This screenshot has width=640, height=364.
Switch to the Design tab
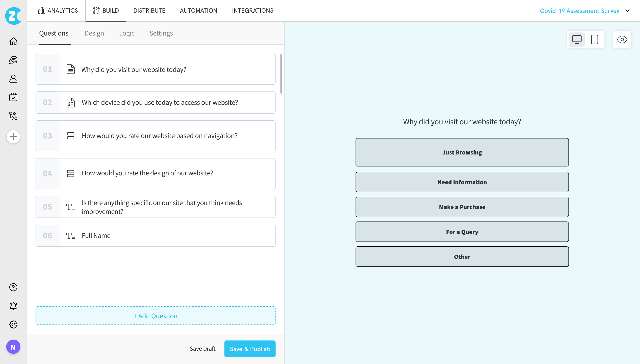click(94, 33)
